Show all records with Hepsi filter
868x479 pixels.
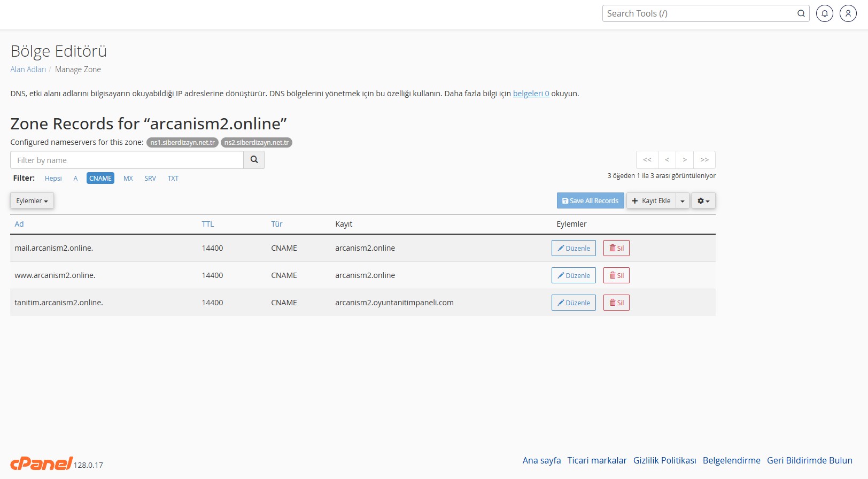(53, 179)
